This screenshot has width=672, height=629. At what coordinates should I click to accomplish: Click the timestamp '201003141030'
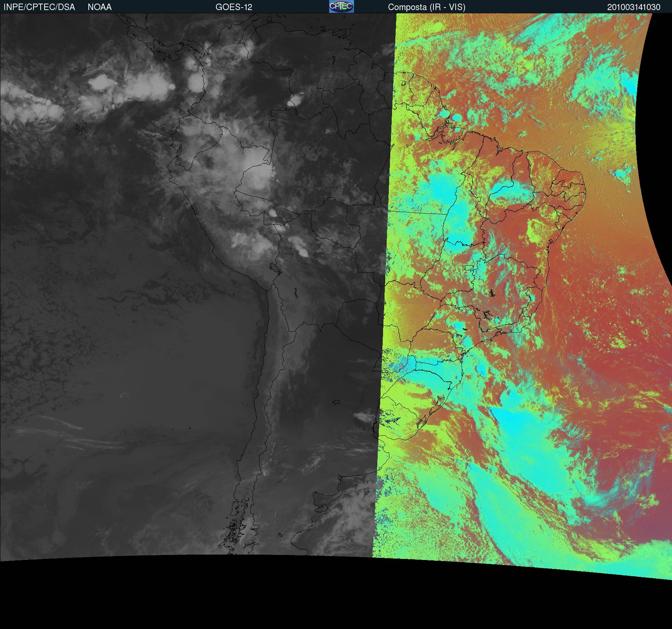[x=634, y=7]
